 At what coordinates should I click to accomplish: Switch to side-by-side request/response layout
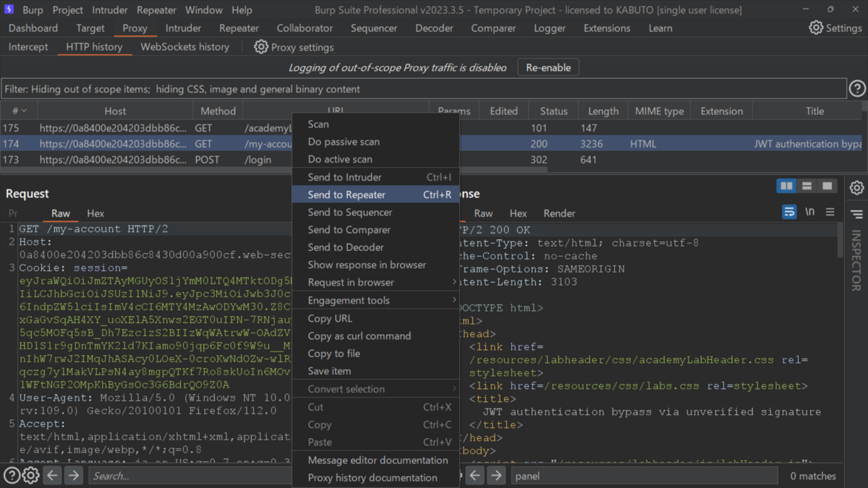tap(786, 187)
